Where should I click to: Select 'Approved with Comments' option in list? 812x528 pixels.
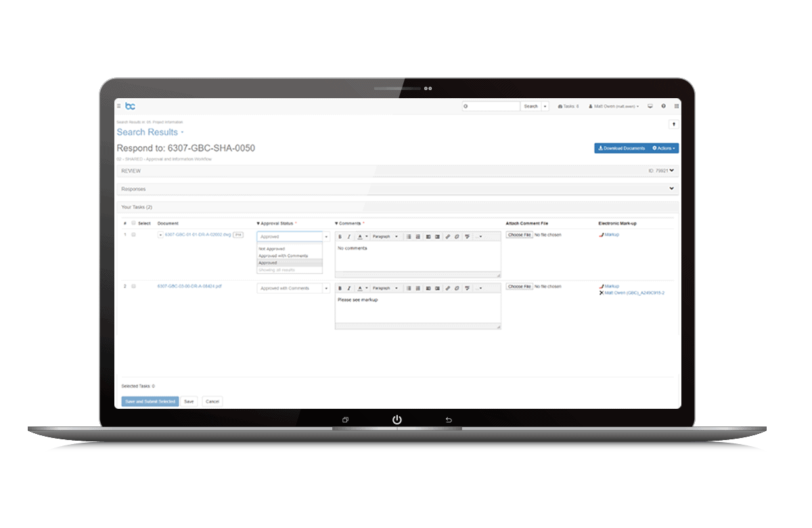(x=283, y=256)
